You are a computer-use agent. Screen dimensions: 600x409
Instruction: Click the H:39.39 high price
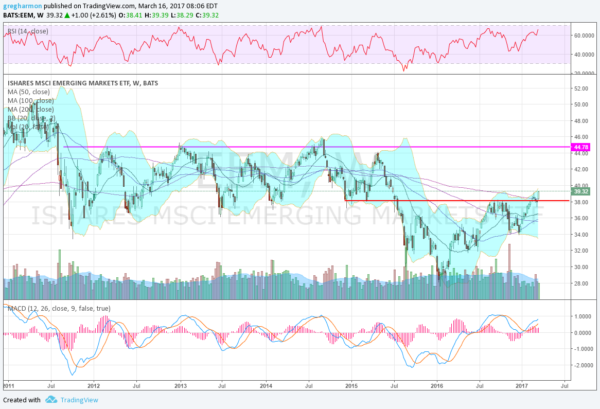(x=157, y=15)
